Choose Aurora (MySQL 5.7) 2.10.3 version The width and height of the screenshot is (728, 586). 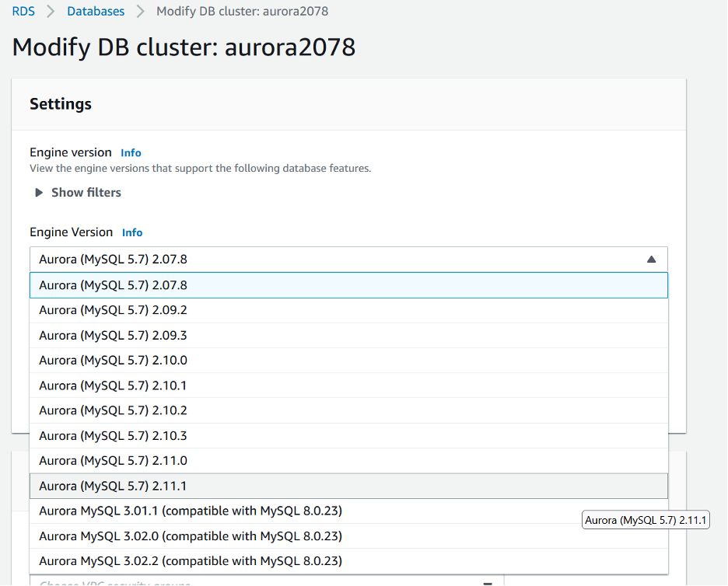point(348,436)
